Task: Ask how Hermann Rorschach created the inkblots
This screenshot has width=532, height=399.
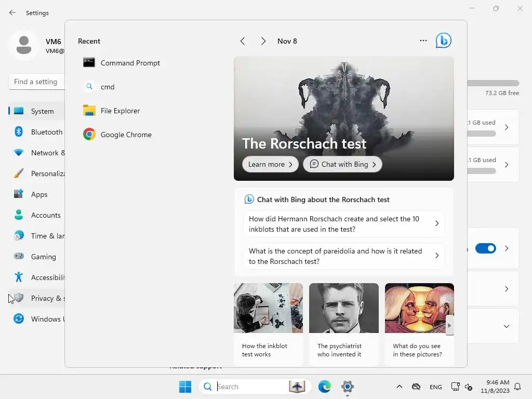Action: pos(344,224)
